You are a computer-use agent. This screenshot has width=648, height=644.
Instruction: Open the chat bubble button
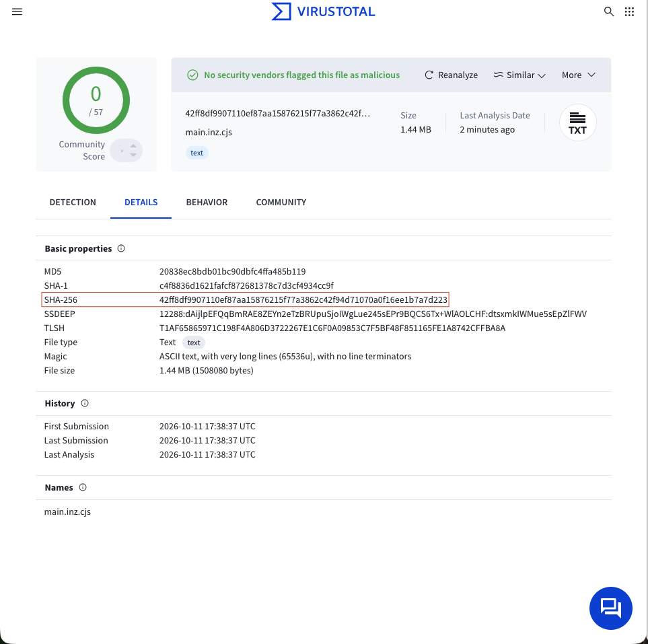point(610,608)
